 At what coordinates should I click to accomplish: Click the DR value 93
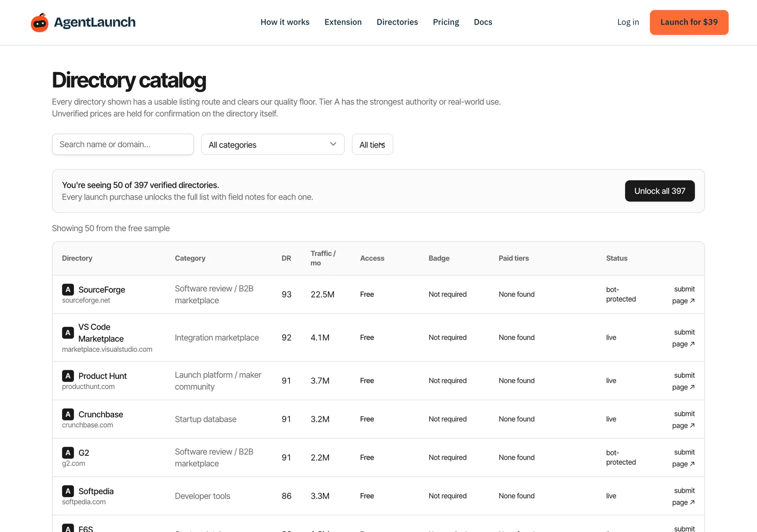pyautogui.click(x=287, y=294)
